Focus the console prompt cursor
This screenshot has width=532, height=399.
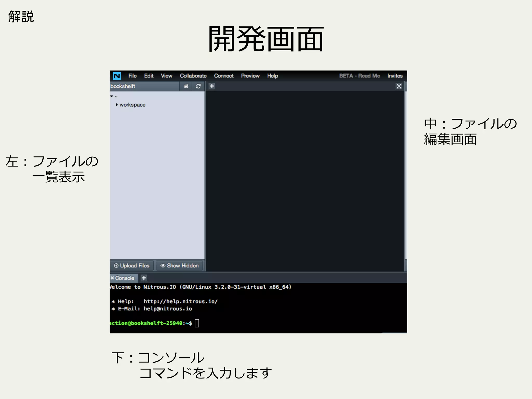click(197, 323)
